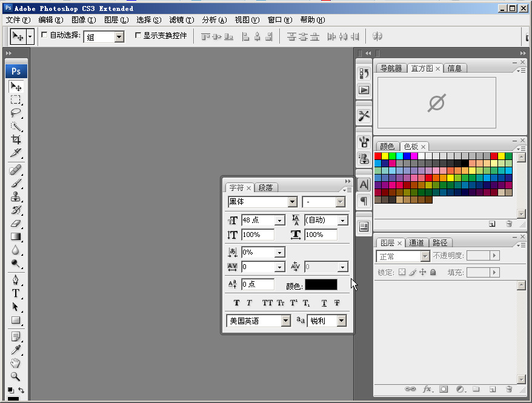Select the Lasso tool
Viewport: 532px width, 403px height.
pyautogui.click(x=16, y=113)
